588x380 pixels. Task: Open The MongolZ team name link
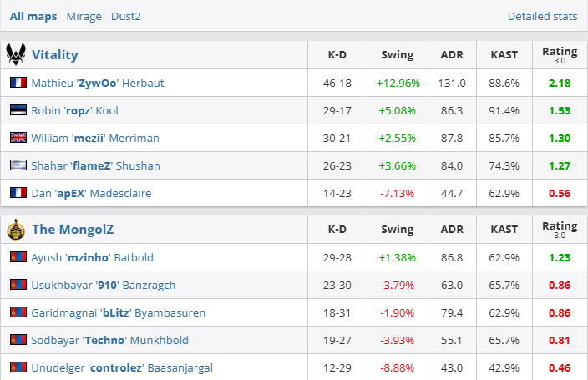[73, 230]
